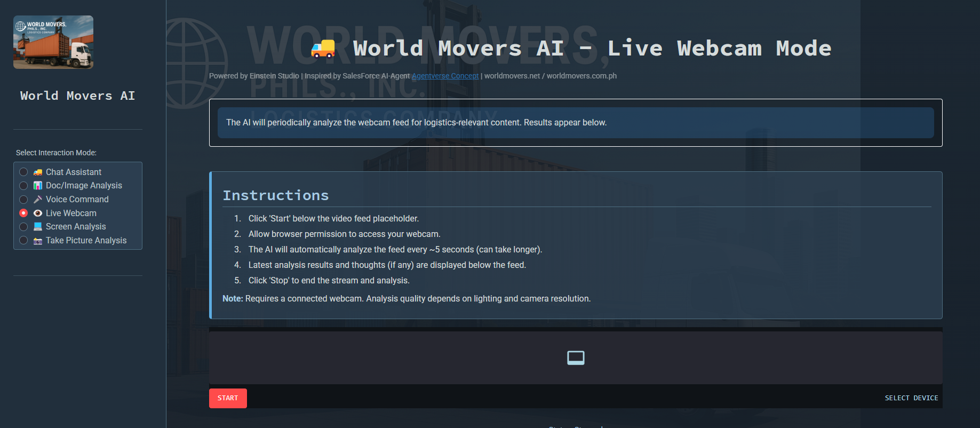The image size is (980, 428).
Task: Click the step about latest analysis results and thoughts
Action: click(387, 265)
